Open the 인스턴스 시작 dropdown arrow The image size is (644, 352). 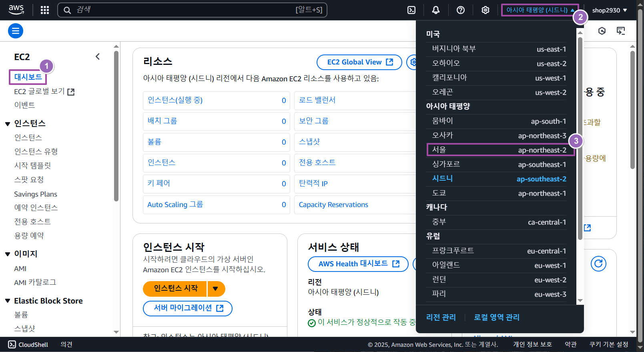tap(216, 289)
